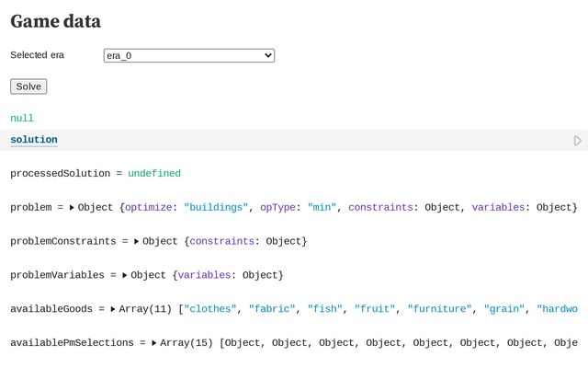Click the opType key in problem
The height and width of the screenshot is (368, 588).
click(278, 208)
